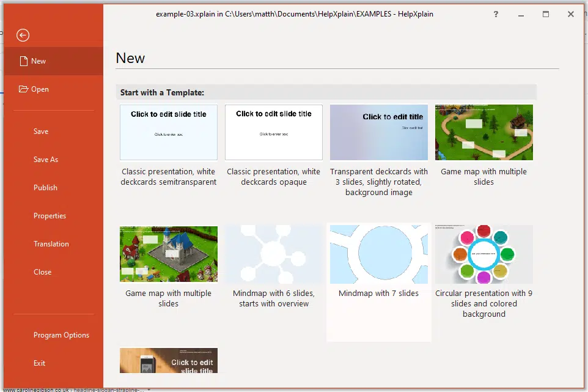Close the current document via Close
588x392 pixels.
click(x=42, y=272)
